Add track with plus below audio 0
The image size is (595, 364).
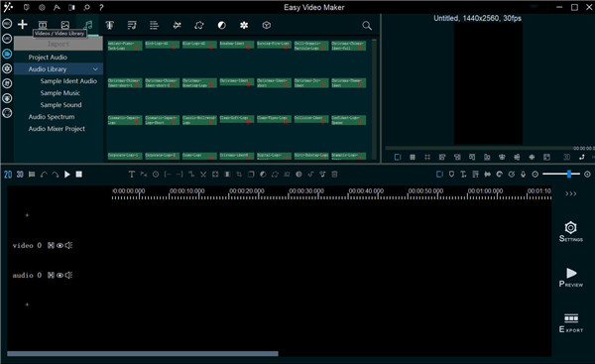tap(27, 304)
